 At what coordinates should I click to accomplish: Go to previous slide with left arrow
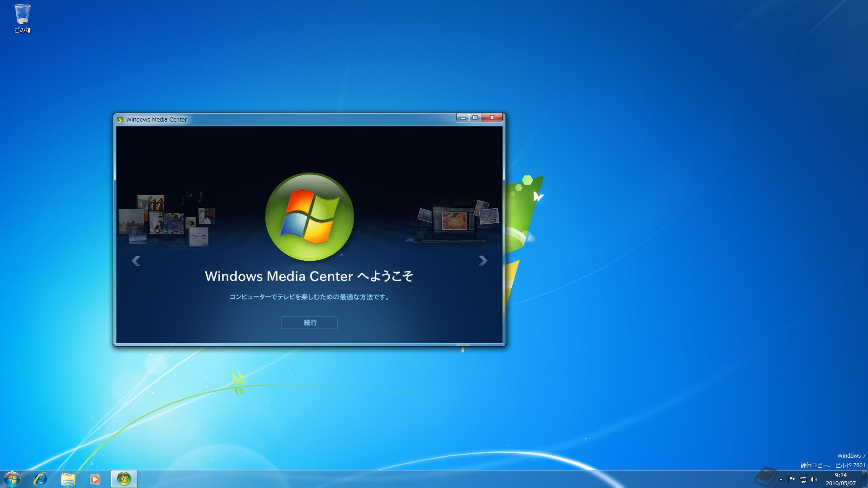(136, 261)
